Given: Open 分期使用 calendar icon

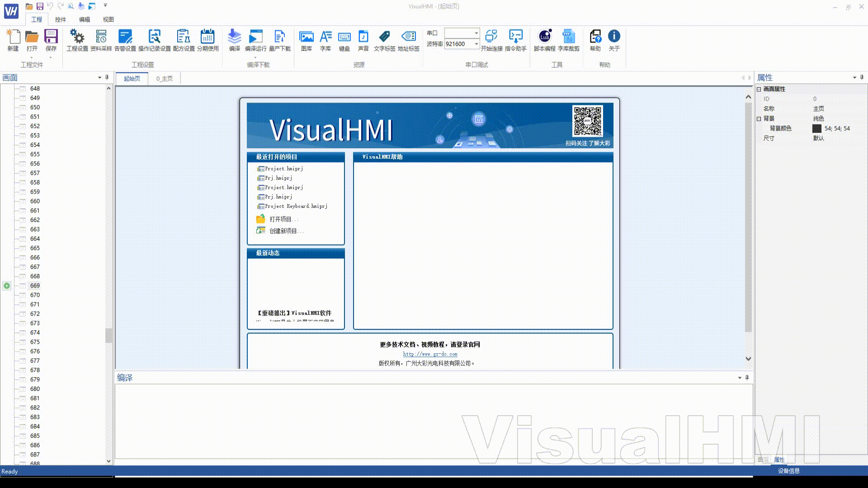Looking at the screenshot, I should coord(208,37).
